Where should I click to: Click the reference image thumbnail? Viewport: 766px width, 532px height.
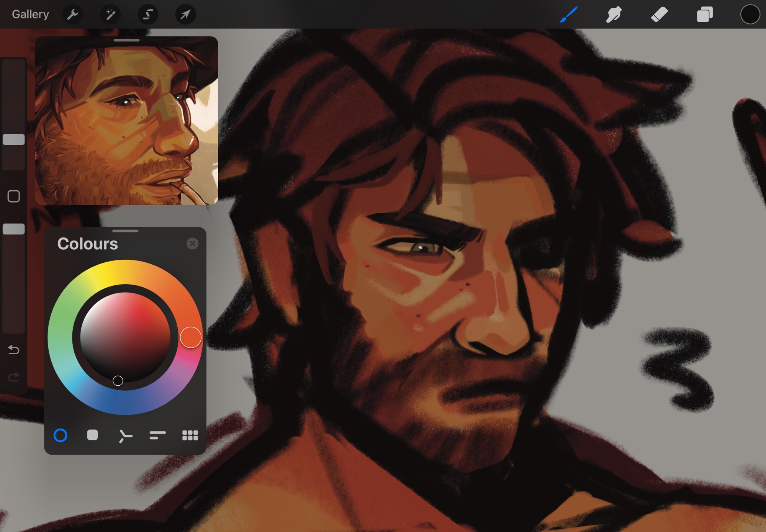point(126,123)
